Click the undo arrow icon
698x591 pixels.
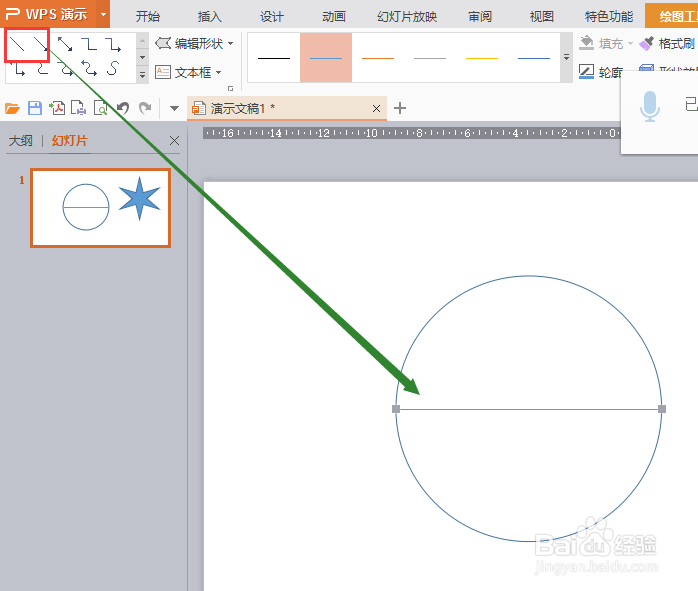(x=122, y=108)
